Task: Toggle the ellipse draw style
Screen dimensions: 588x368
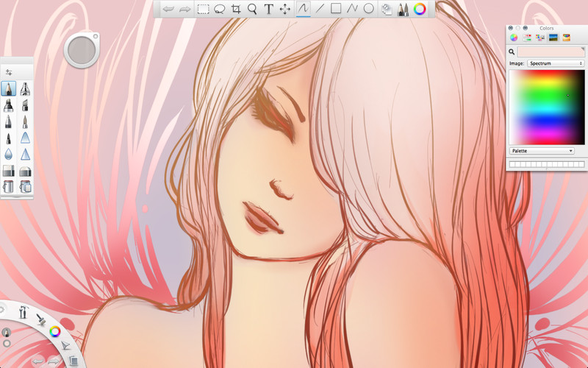Action: tap(369, 9)
